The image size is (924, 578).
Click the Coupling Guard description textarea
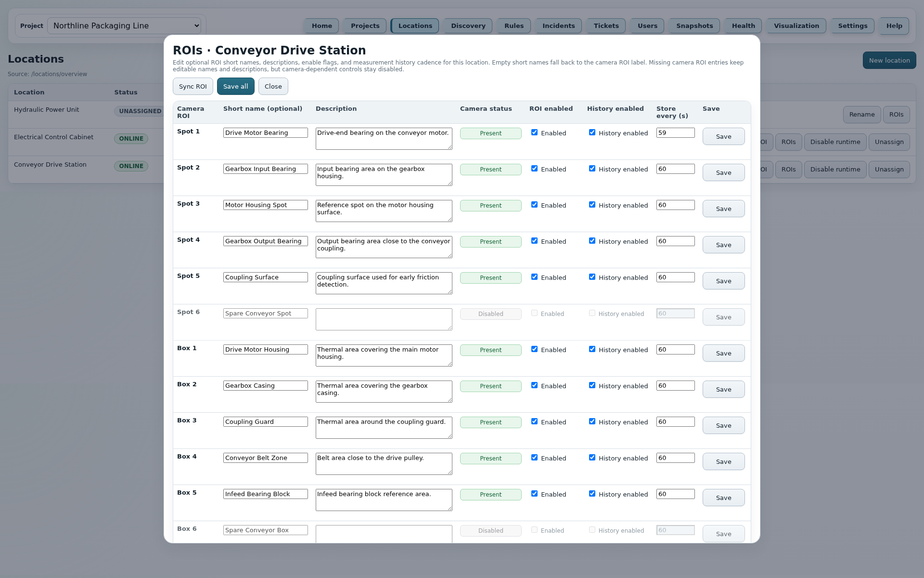pos(384,427)
